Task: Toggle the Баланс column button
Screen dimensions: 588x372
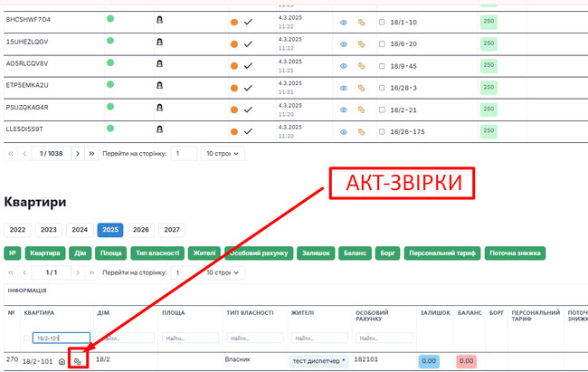Action: pos(356,253)
